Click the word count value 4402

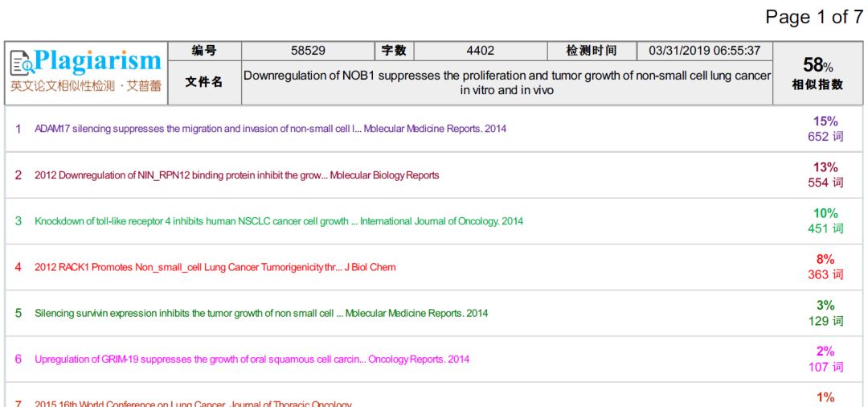480,51
